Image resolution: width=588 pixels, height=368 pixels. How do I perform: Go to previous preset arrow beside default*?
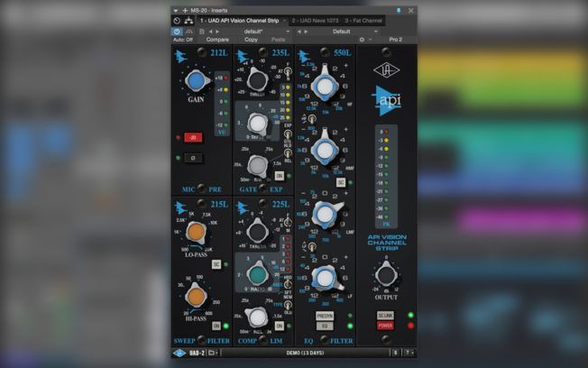tap(210, 32)
